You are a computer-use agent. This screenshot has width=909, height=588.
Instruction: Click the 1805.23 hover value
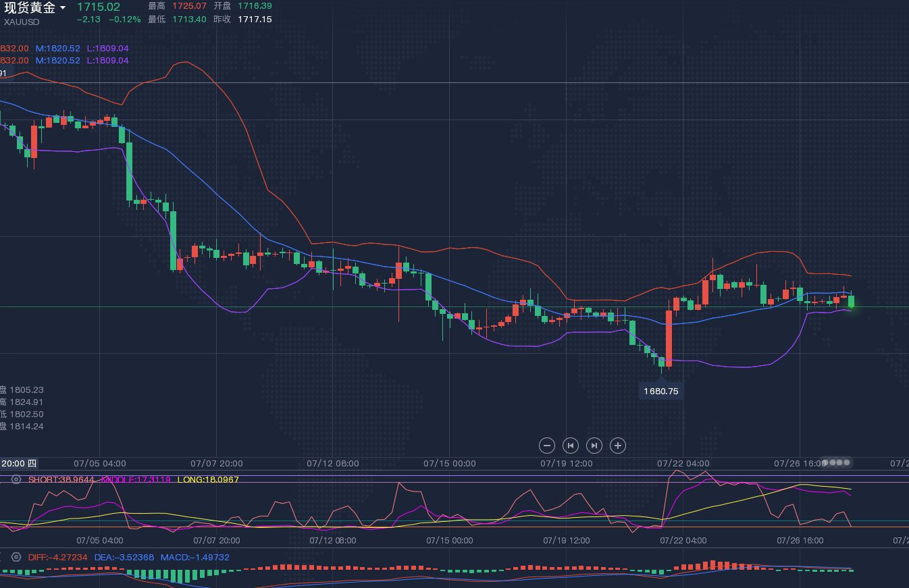26,390
